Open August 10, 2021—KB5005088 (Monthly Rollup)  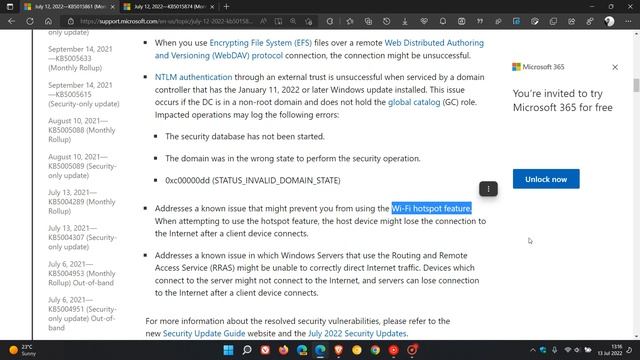(82, 130)
